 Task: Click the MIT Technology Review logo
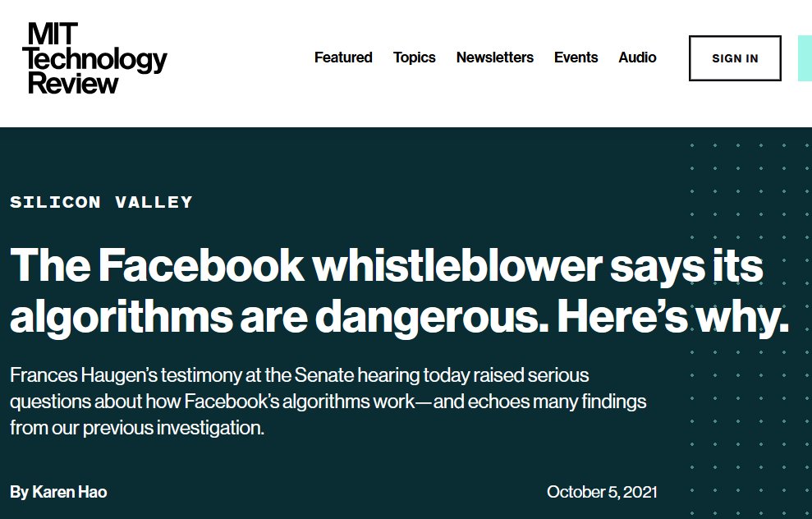[x=94, y=58]
